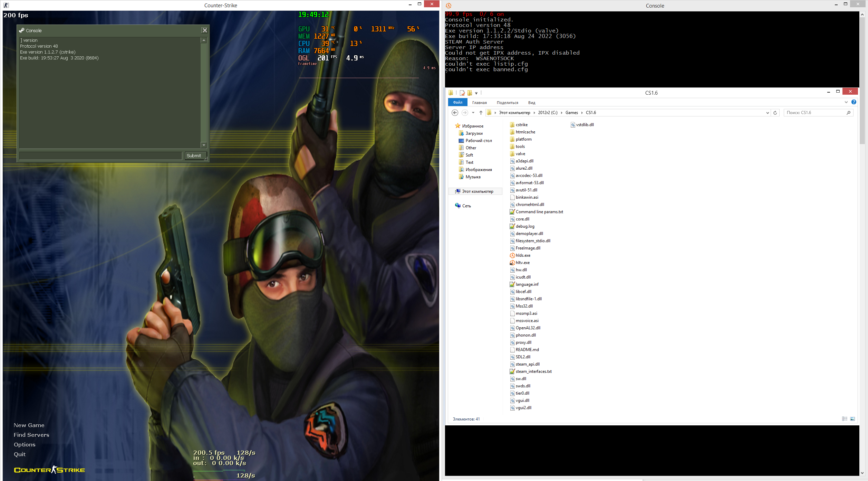
Task: Go back in Explorer navigation
Action: [x=455, y=113]
